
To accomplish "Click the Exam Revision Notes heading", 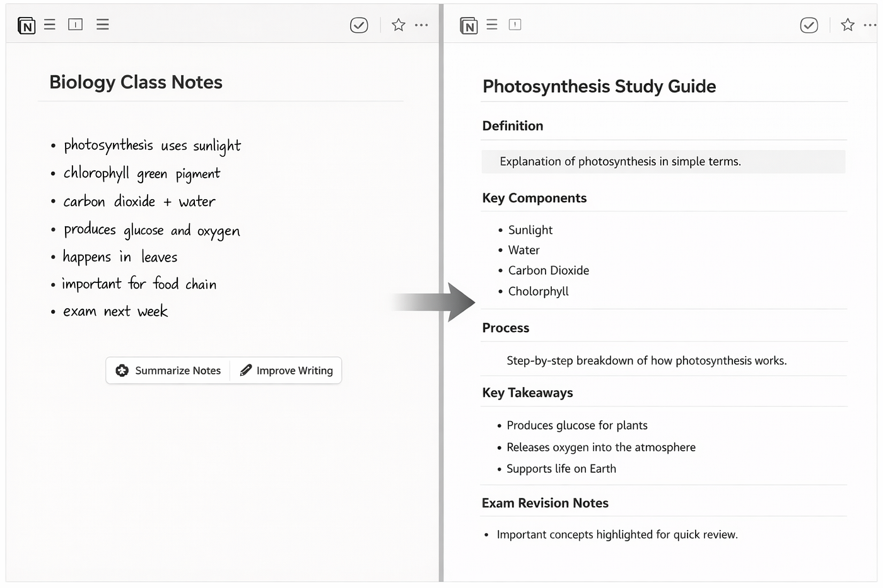I will [x=545, y=503].
